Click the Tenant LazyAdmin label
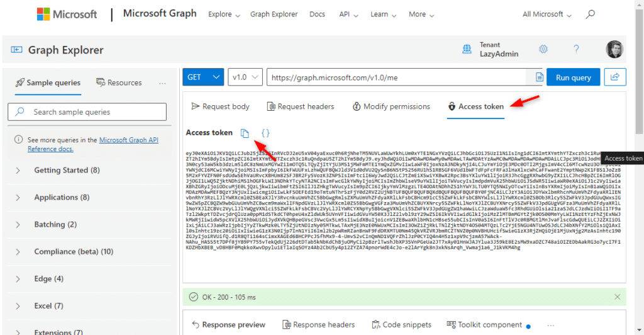 point(499,49)
